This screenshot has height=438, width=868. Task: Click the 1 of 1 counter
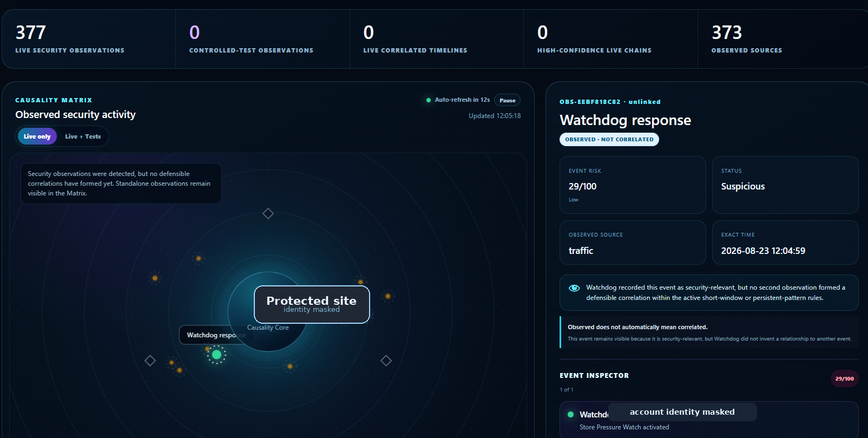[x=567, y=390]
